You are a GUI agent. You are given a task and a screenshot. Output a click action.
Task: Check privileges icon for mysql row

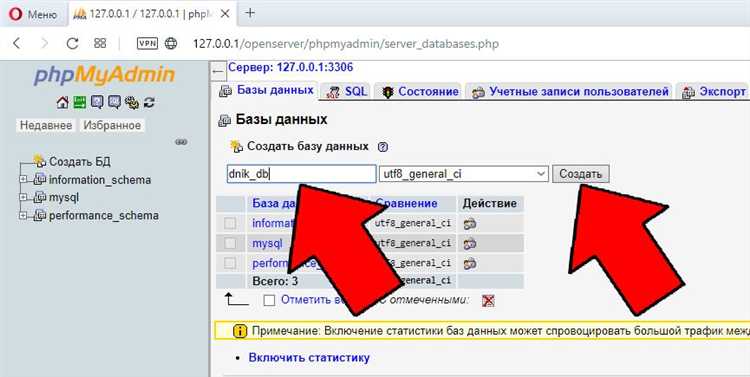(x=470, y=243)
